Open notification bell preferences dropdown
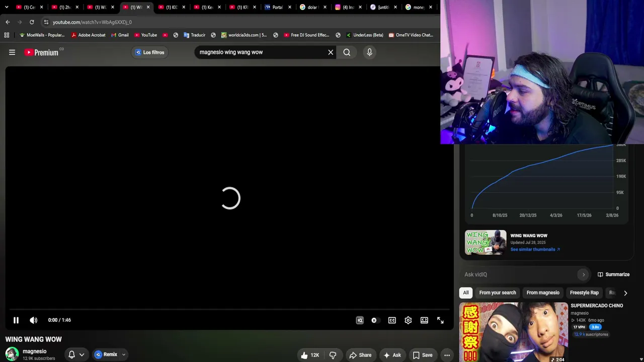The width and height of the screenshot is (644, 362). (76, 354)
